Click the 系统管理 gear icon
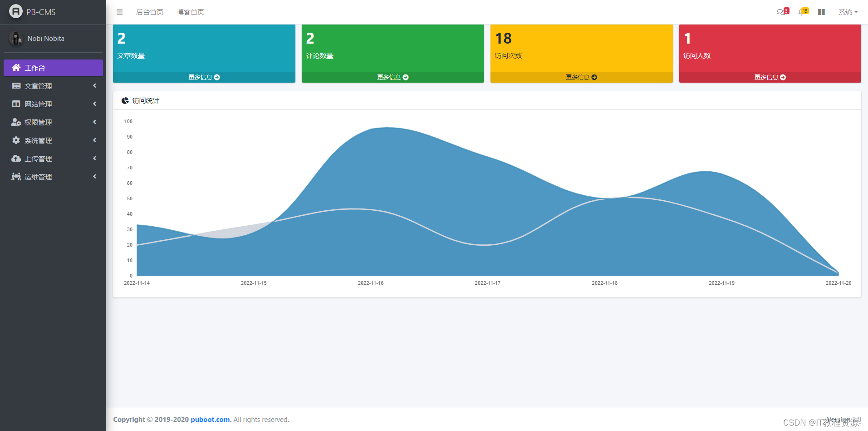This screenshot has width=868, height=431. 16,140
